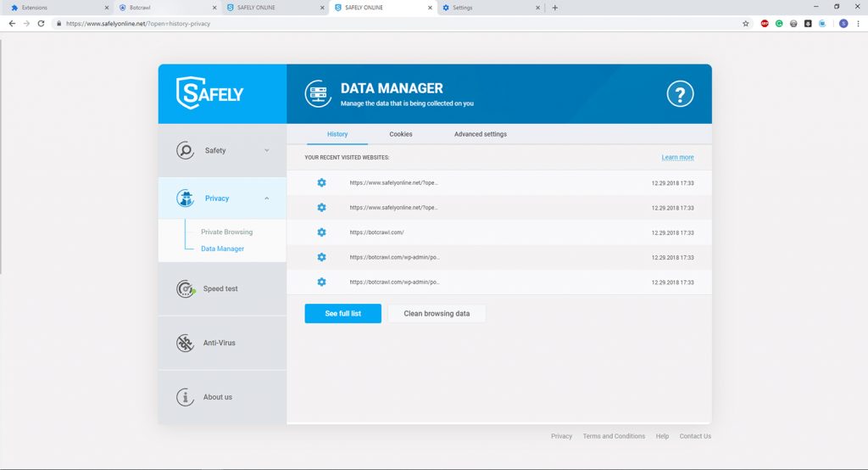Click the About us info icon
This screenshot has width=868, height=470.
[185, 397]
